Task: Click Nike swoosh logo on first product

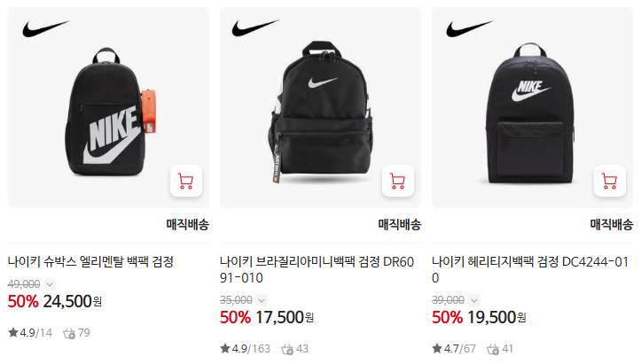Action: [x=45, y=29]
